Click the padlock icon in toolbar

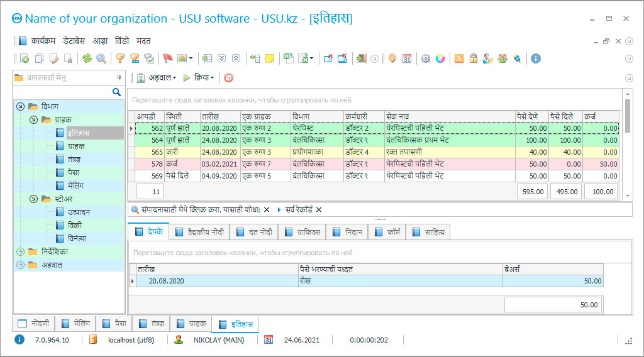(x=473, y=58)
